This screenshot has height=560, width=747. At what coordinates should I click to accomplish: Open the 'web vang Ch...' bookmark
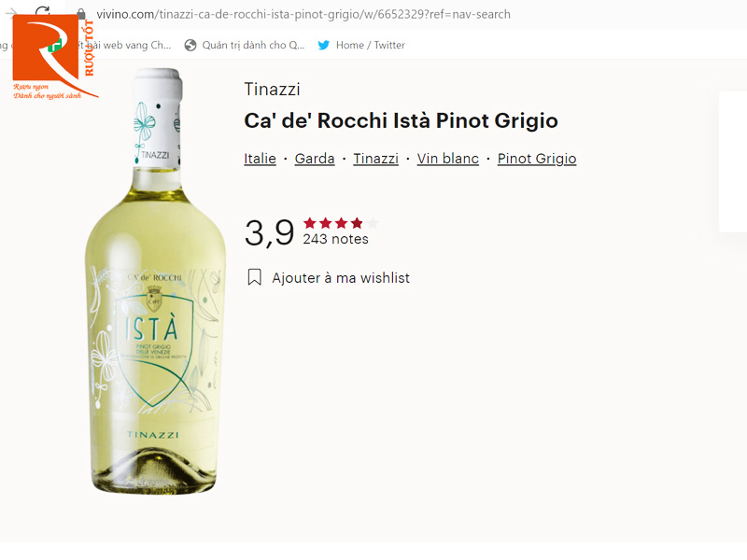tap(131, 44)
